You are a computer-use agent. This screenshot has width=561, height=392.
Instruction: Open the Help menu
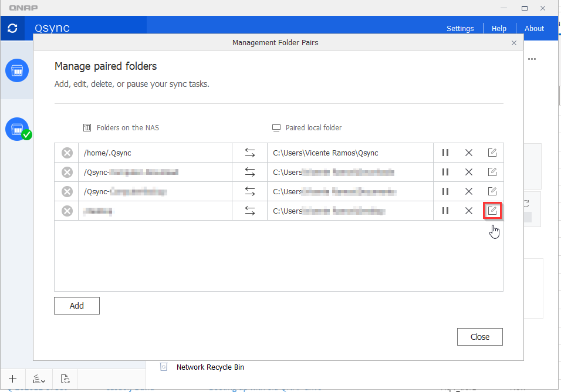[499, 28]
